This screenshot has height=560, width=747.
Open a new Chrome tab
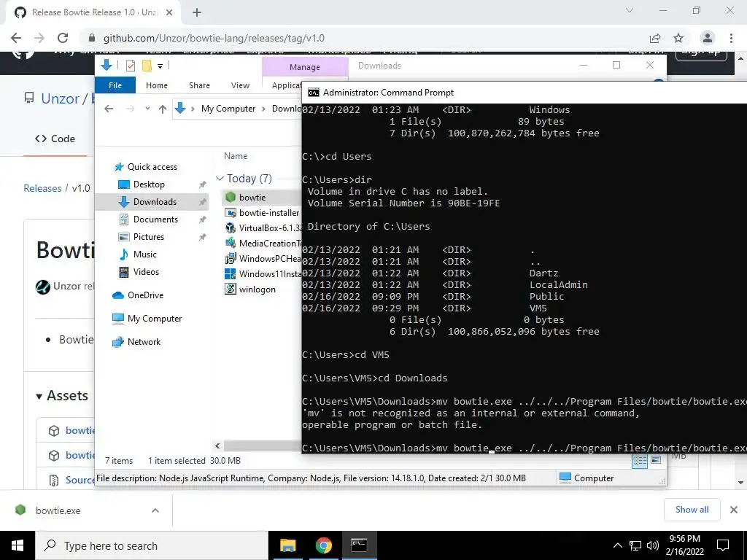click(x=197, y=12)
